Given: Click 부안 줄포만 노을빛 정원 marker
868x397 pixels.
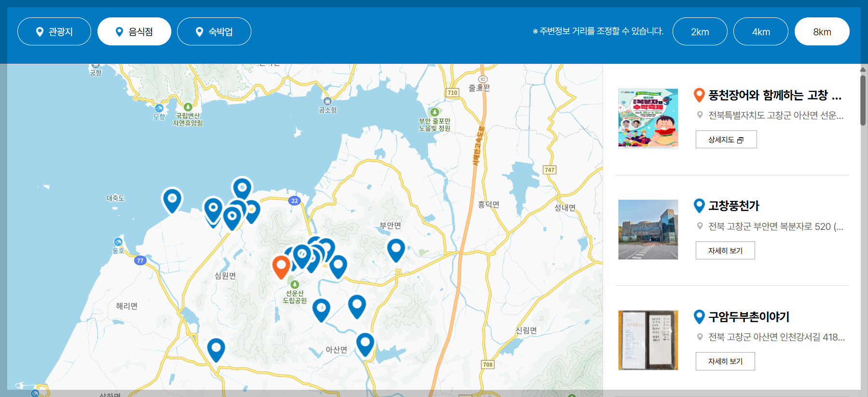Looking at the screenshot, I should click(x=435, y=113).
